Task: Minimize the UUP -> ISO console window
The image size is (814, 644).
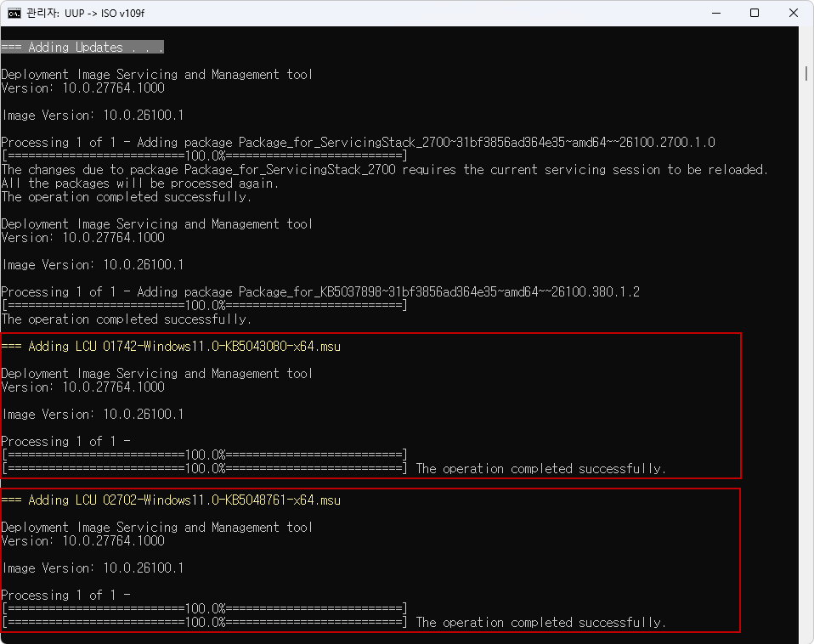Action: pyautogui.click(x=716, y=13)
